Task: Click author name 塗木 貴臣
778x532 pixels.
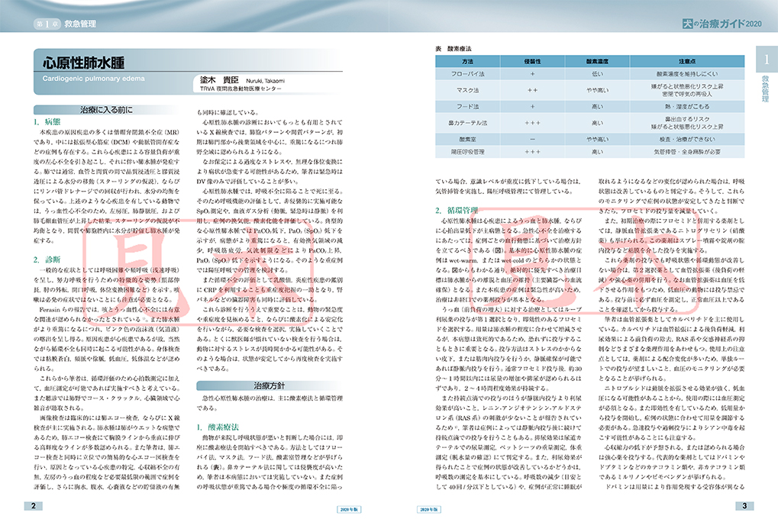Action: point(220,79)
